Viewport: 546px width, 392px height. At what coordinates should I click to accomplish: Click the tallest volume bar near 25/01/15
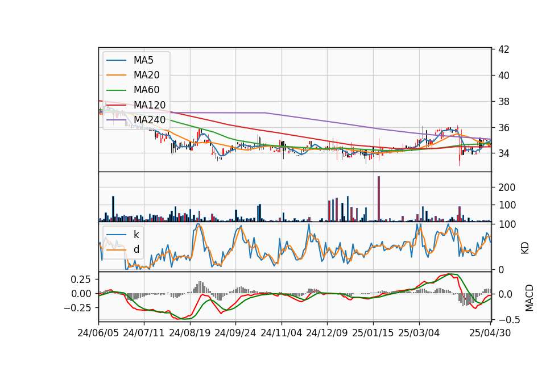[x=379, y=199]
